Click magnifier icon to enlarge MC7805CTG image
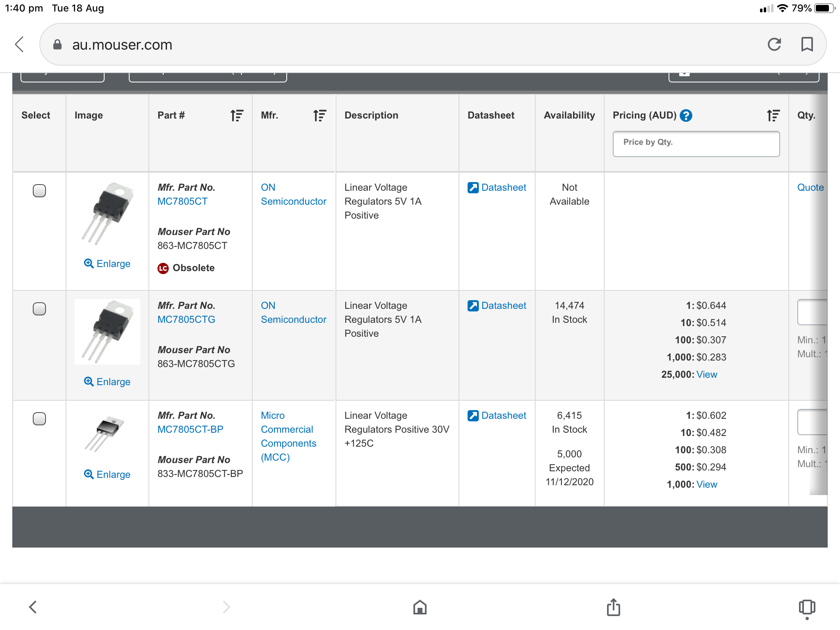Image resolution: width=840 pixels, height=630 pixels. tap(89, 381)
